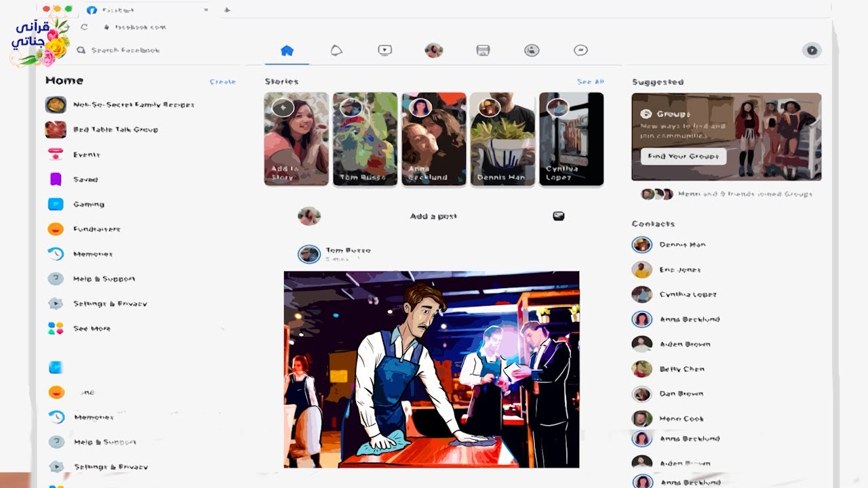The width and height of the screenshot is (868, 488).
Task: Open the Add to Story card
Action: pyautogui.click(x=296, y=139)
